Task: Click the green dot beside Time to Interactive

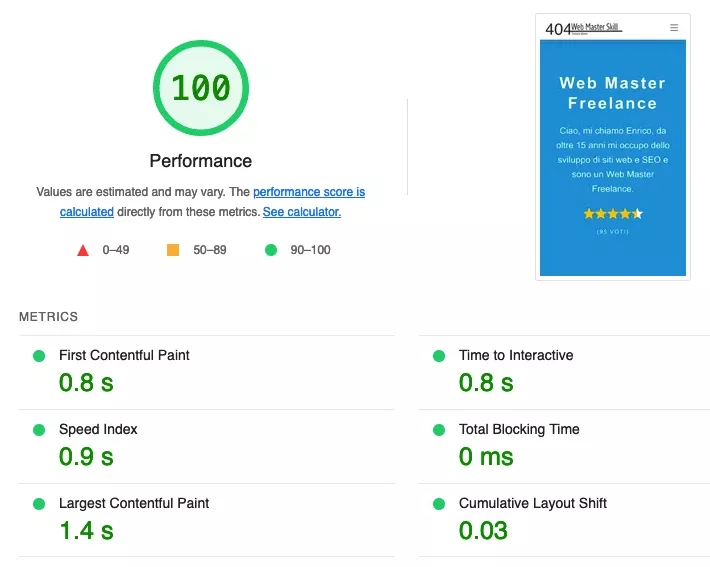Action: point(438,356)
